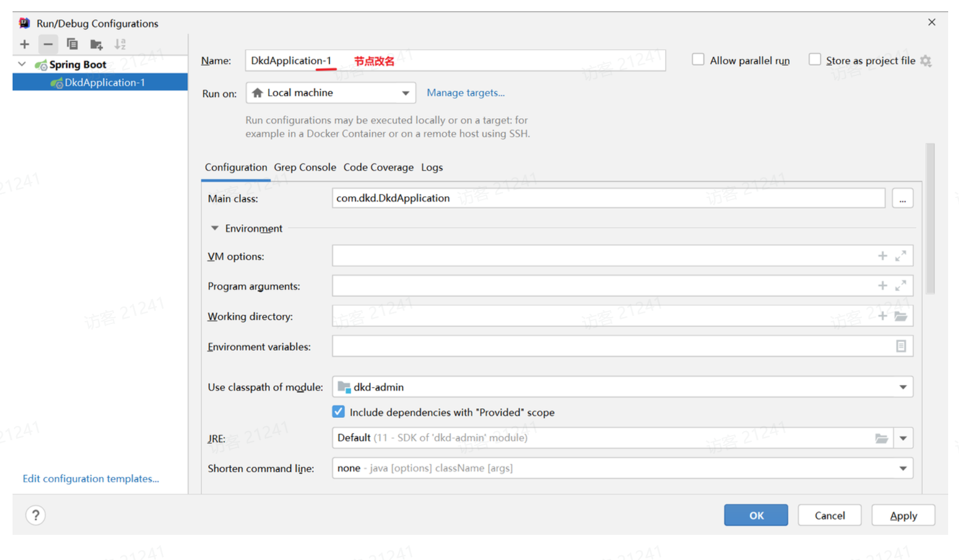The height and width of the screenshot is (560, 959).
Task: Click the Apply button
Action: (x=903, y=516)
